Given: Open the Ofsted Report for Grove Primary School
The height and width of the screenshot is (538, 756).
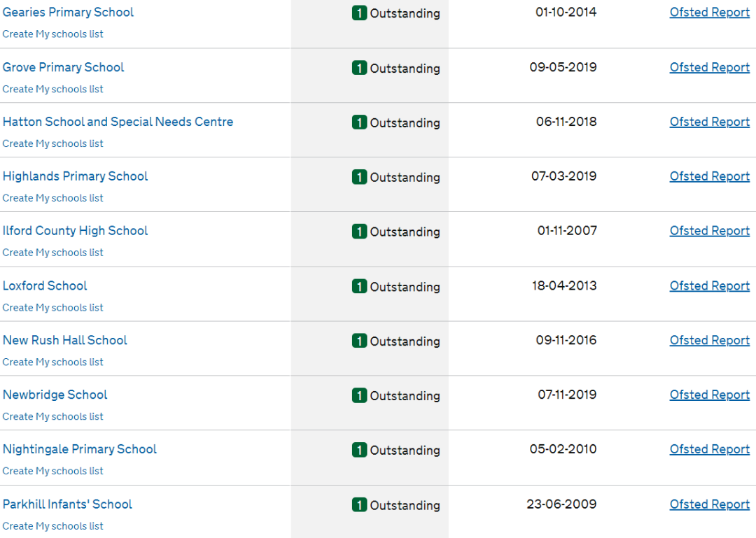Looking at the screenshot, I should (709, 67).
